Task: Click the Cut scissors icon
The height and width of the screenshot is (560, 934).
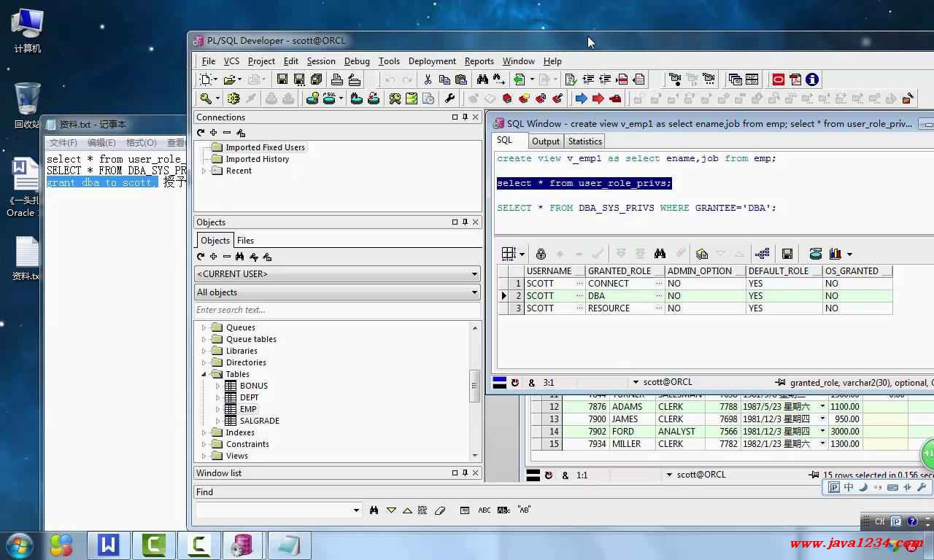Action: [428, 79]
